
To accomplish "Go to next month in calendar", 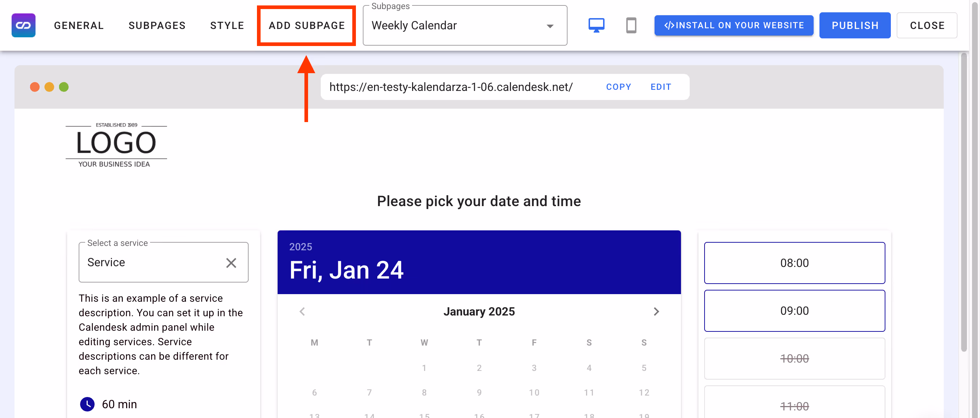I will [656, 312].
